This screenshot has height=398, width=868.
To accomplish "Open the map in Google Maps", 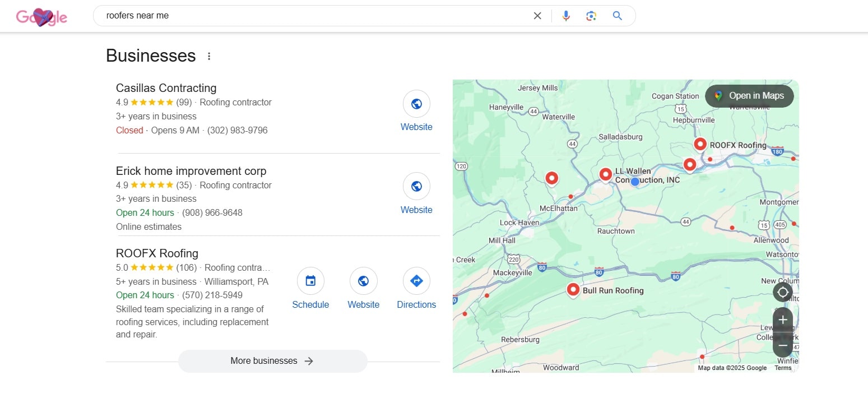I will pyautogui.click(x=749, y=96).
